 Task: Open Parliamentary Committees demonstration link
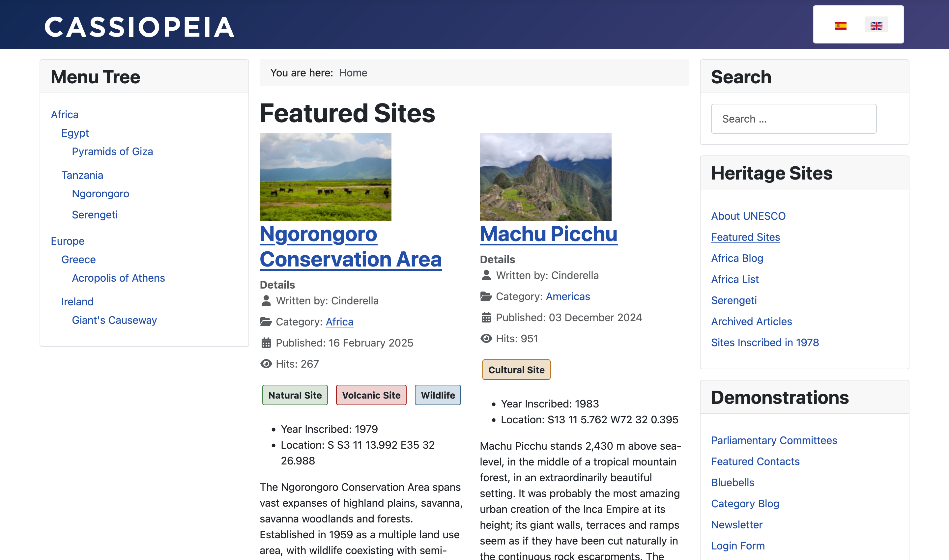point(774,440)
